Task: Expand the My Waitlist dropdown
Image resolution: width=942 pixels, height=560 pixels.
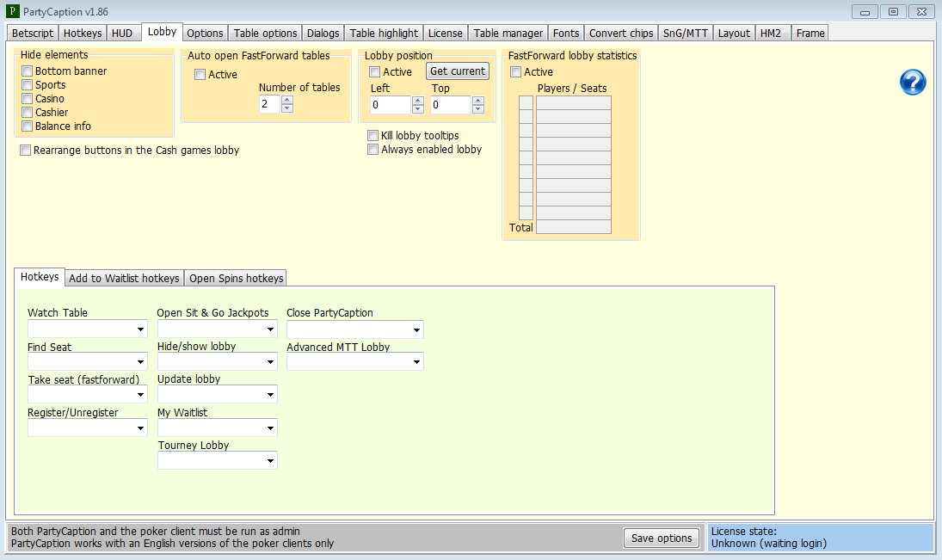Action: pos(270,428)
